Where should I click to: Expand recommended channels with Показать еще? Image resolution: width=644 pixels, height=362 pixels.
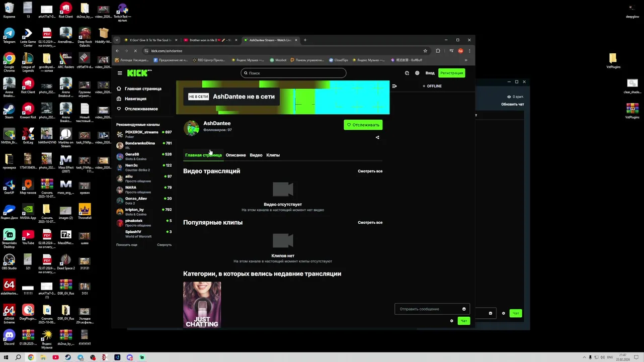coord(127,245)
